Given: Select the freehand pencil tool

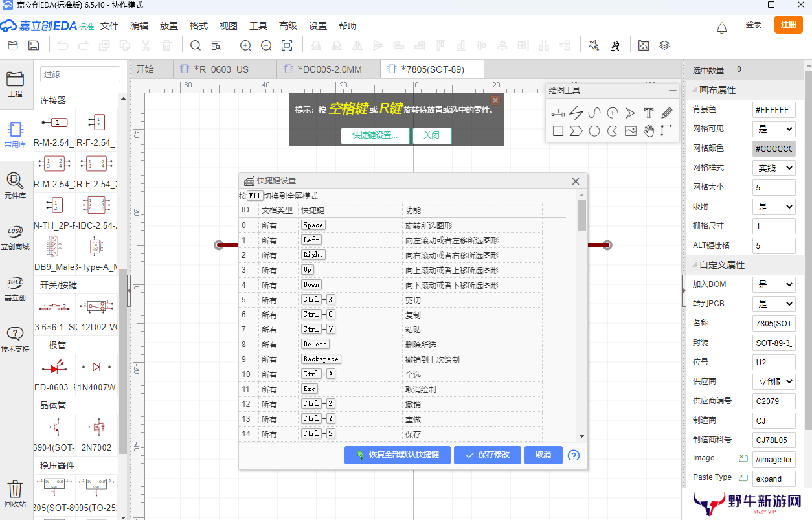Looking at the screenshot, I should point(667,113).
